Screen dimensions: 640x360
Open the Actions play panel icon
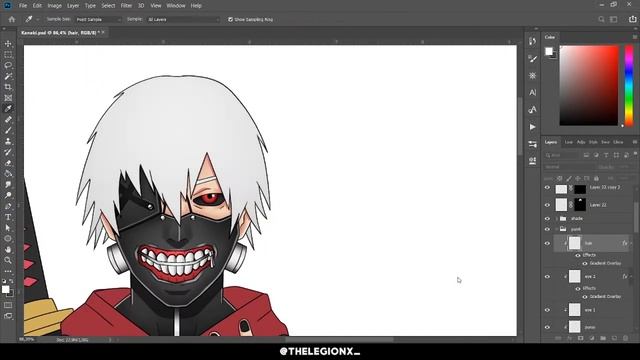click(x=532, y=127)
